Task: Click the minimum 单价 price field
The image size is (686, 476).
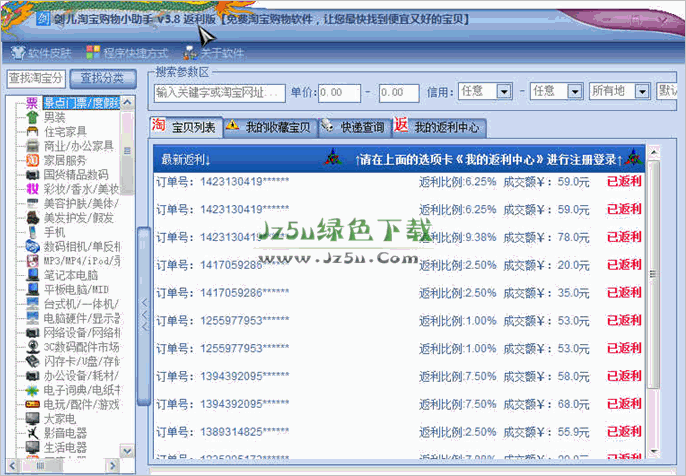Action: click(x=340, y=93)
